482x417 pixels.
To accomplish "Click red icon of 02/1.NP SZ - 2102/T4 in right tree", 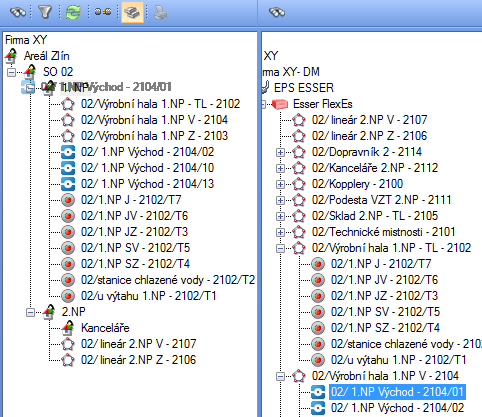I will (x=318, y=328).
